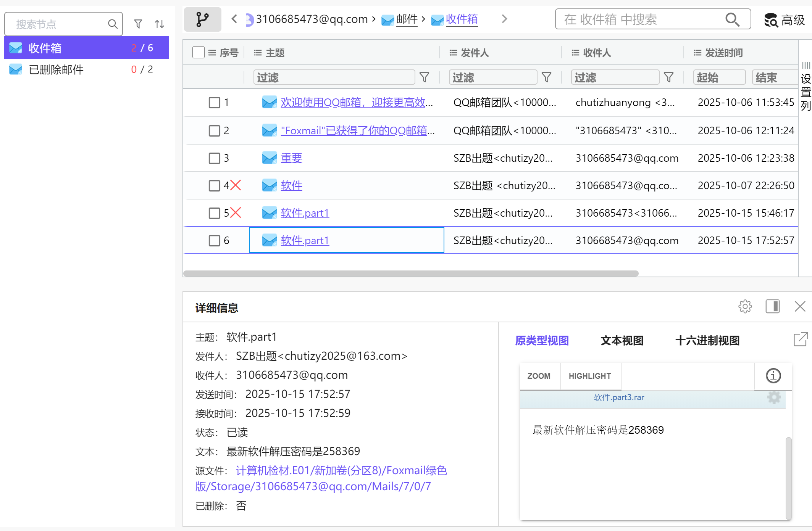
Task: Open advanced search (高级)
Action: click(x=785, y=20)
